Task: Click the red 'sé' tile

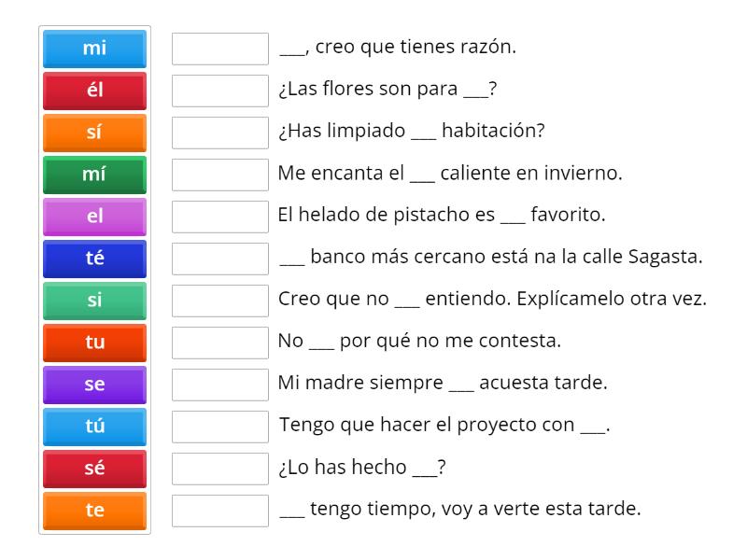Action: pos(94,469)
